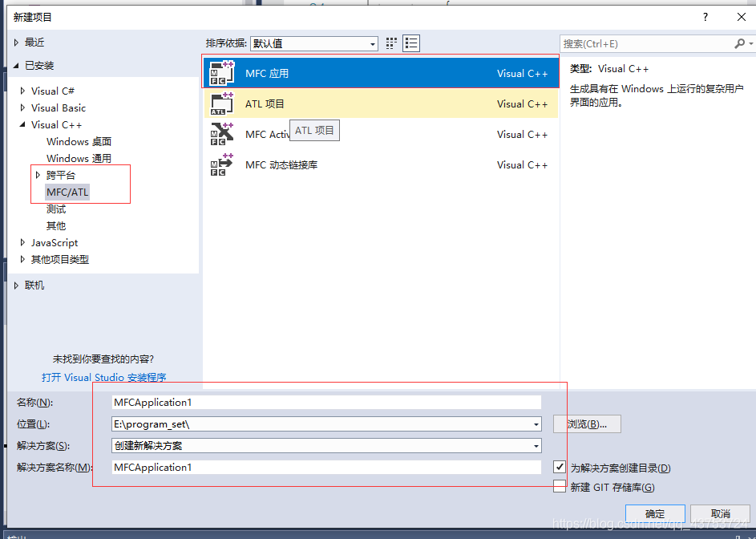The image size is (756, 539).
Task: Pick the MFC 动态链接库 template icon
Action: pyautogui.click(x=222, y=164)
